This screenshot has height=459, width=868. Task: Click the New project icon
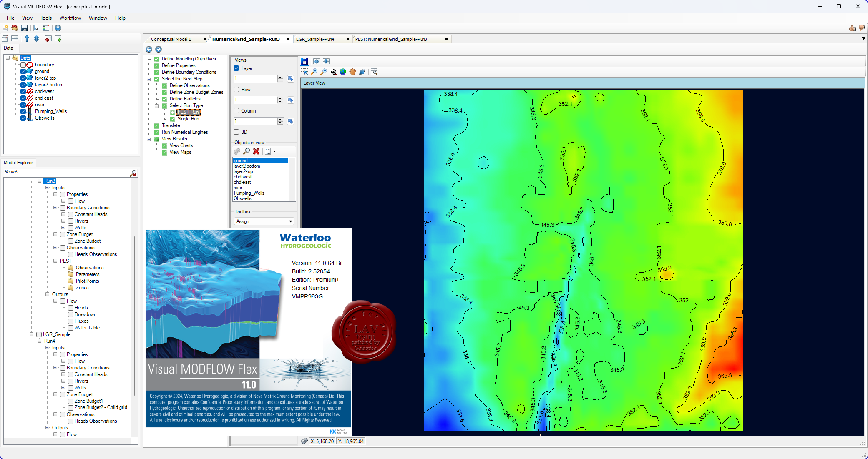5,28
